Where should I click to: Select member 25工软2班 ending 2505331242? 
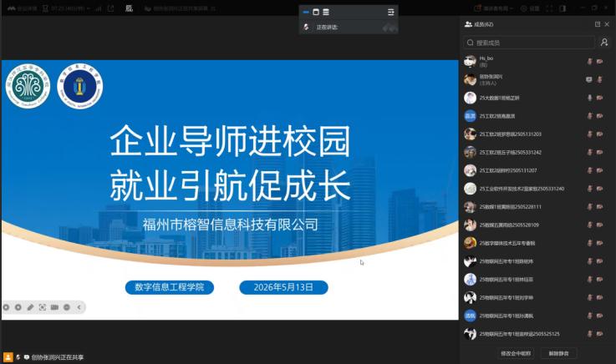point(536,152)
